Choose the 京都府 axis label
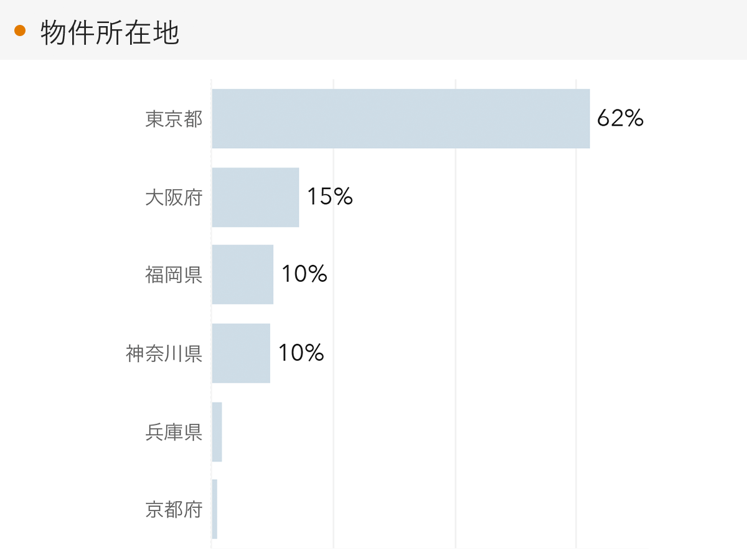The image size is (747, 560). pyautogui.click(x=174, y=510)
